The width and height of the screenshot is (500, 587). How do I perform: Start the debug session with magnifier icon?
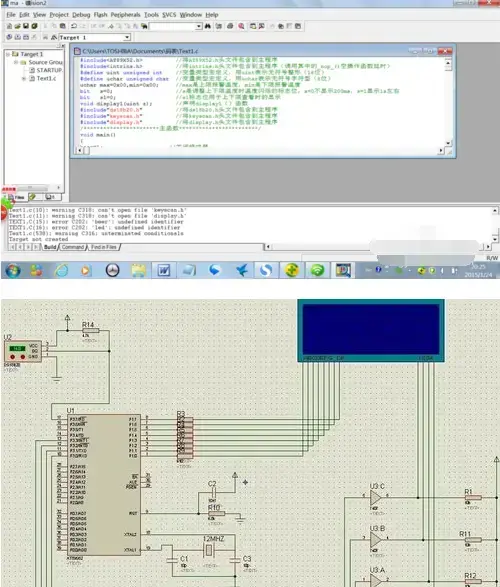[241, 26]
